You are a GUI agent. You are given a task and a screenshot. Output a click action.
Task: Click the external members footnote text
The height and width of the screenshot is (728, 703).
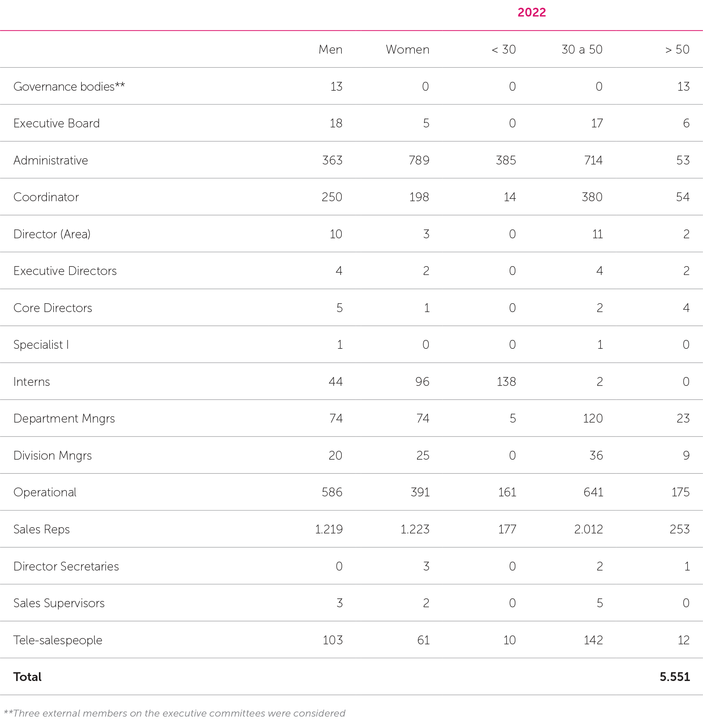(x=174, y=713)
